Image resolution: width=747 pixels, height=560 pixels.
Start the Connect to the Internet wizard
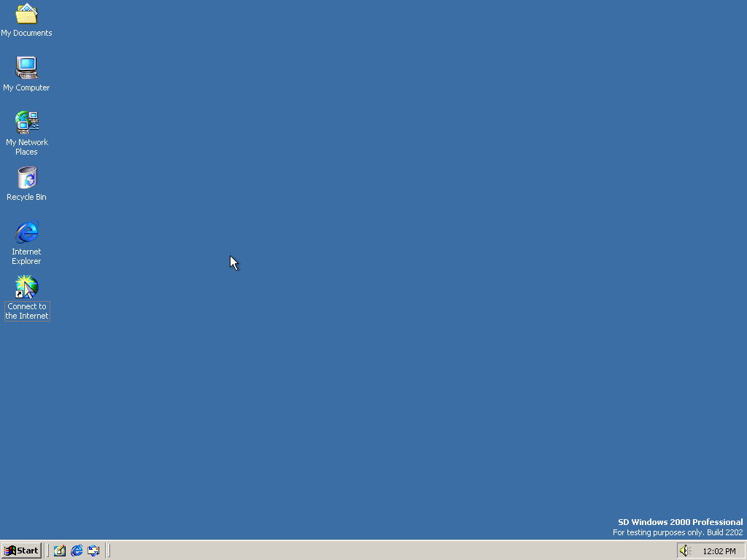26,286
